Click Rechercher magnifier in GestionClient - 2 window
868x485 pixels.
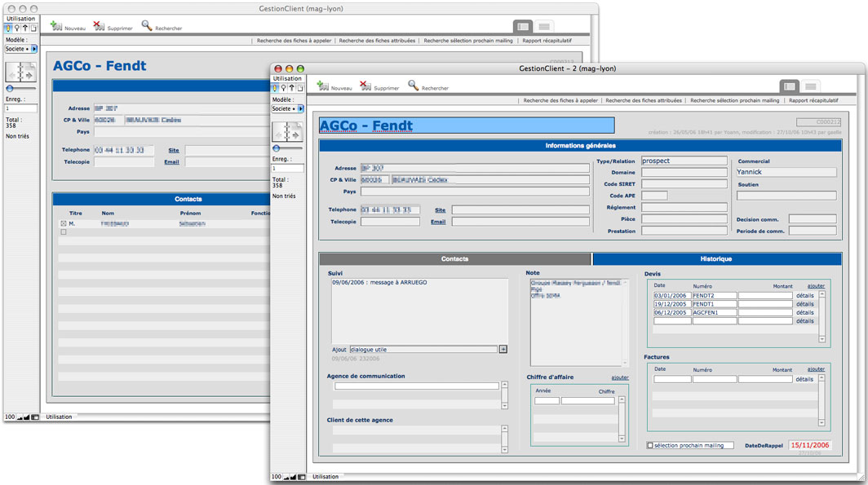413,86
